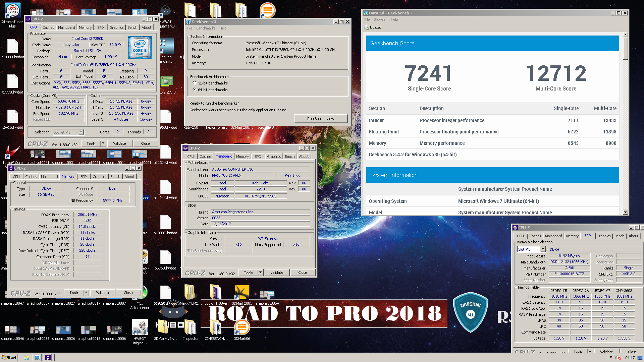
Task: Open About tab in CPU-Z SPD window
Action: click(633, 236)
